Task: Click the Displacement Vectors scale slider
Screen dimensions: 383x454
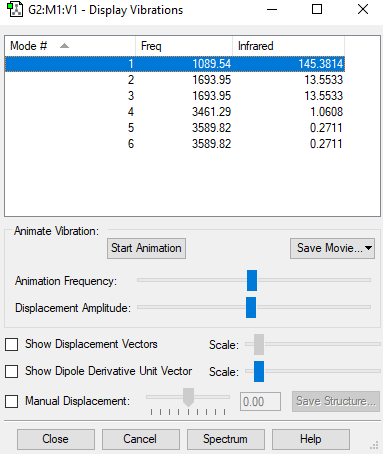Action: point(259,344)
